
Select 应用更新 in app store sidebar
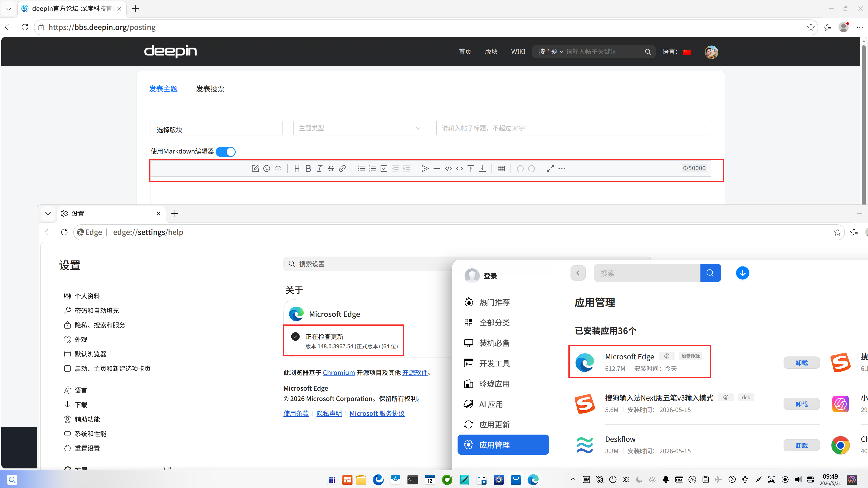pos(504,425)
